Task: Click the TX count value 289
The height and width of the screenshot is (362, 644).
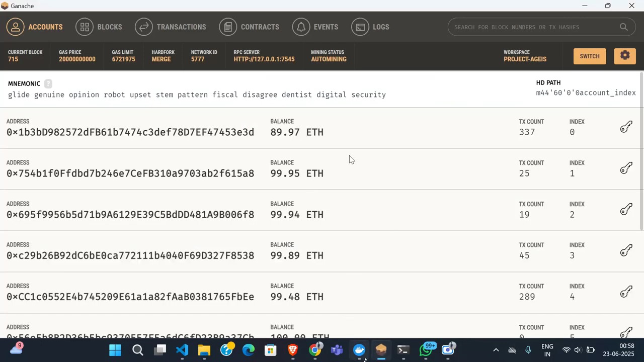Action: (x=527, y=297)
